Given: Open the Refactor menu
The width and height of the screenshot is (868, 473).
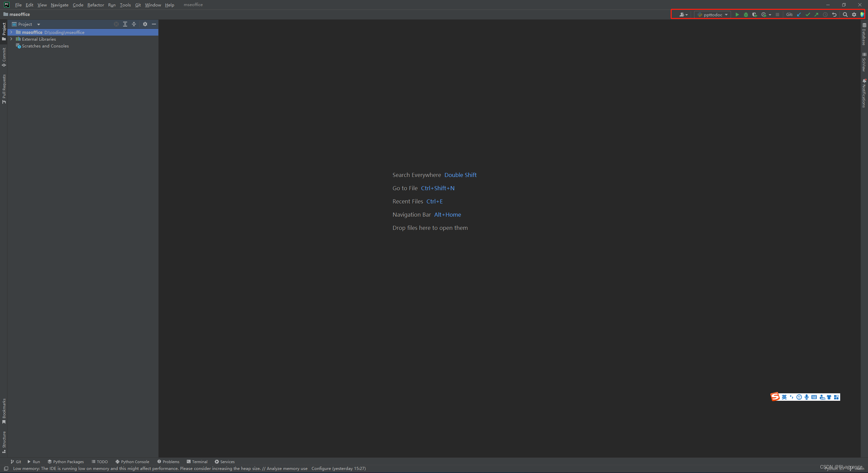Looking at the screenshot, I should [96, 5].
